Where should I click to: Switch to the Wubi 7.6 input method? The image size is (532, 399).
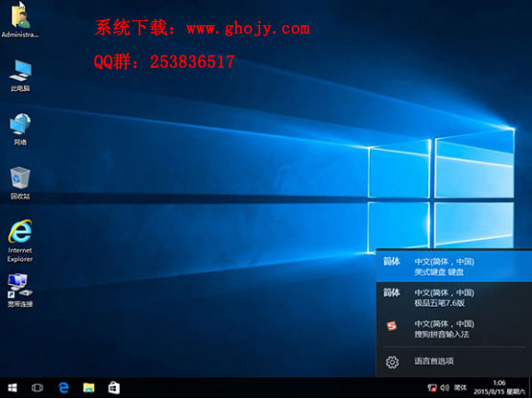(x=454, y=297)
